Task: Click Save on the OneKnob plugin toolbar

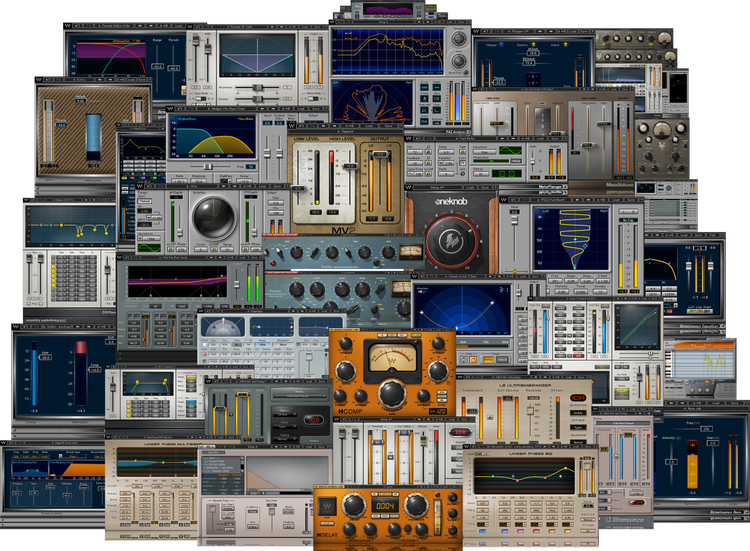Action: 485,187
